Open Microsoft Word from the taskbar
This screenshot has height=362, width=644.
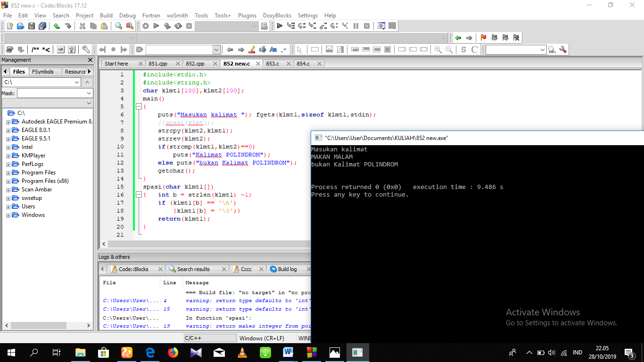[x=289, y=352]
